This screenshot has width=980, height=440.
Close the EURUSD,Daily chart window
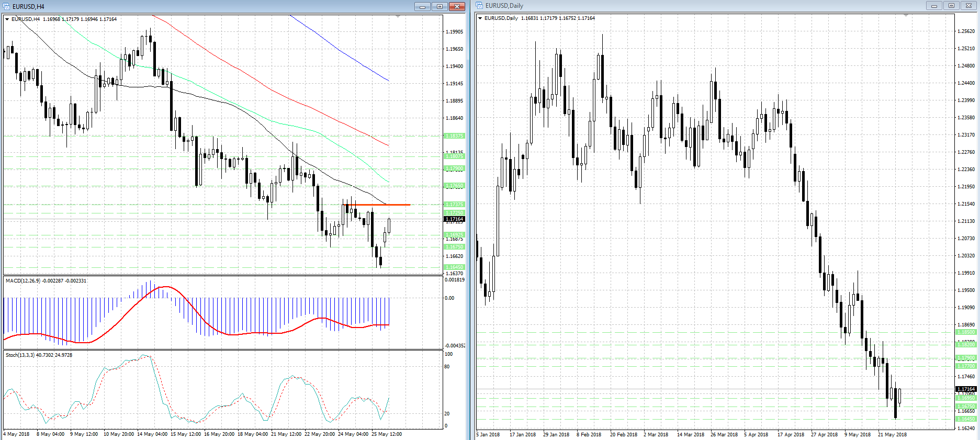(968, 6)
